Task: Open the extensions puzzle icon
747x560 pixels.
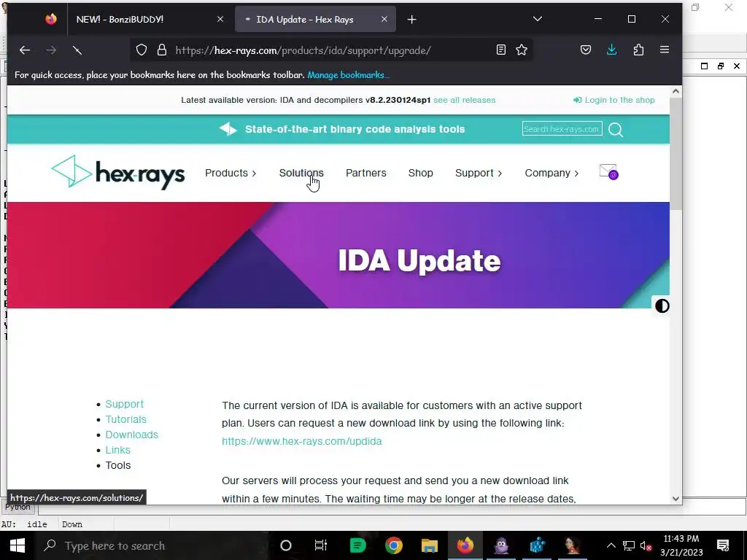Action: pyautogui.click(x=638, y=50)
